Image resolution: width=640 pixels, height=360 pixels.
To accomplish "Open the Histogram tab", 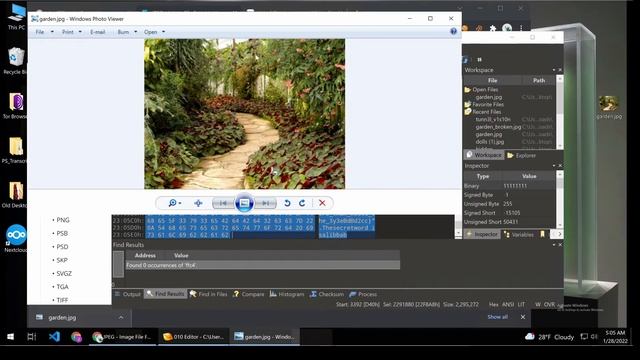I will [x=287, y=294].
